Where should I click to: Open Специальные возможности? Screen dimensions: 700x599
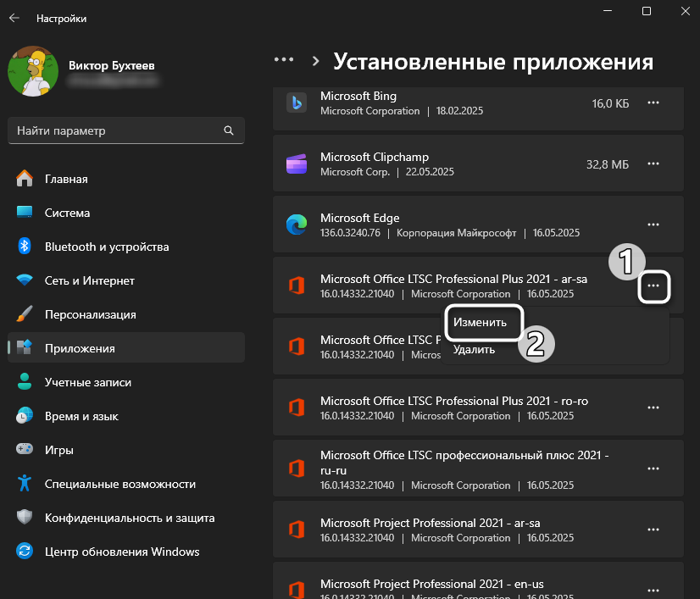pyautogui.click(x=126, y=484)
